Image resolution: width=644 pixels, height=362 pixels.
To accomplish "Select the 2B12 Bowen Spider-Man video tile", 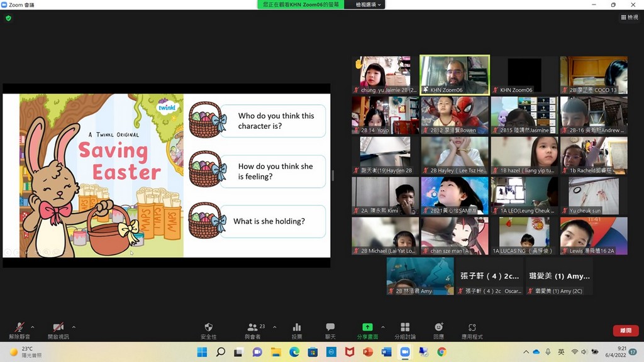I will [455, 116].
